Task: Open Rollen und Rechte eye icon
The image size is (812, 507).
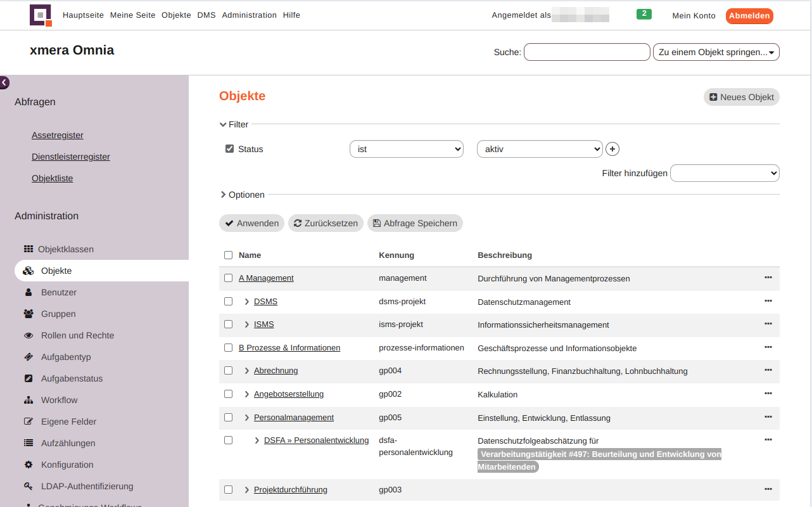Action: pos(29,335)
